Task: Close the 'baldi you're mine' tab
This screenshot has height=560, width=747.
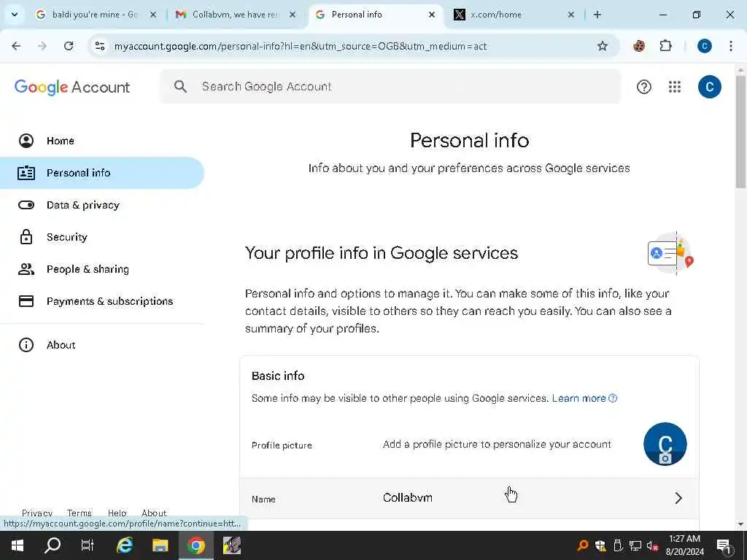Action: [153, 15]
